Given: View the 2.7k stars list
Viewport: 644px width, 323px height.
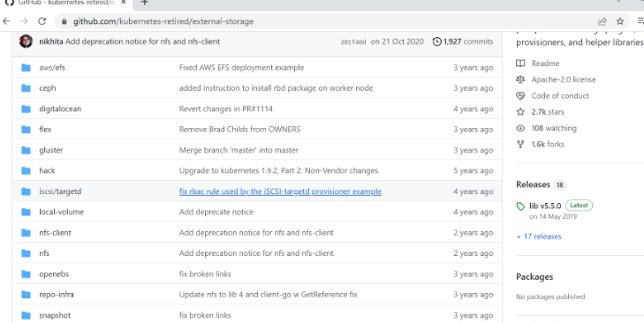Looking at the screenshot, I should pyautogui.click(x=548, y=111).
